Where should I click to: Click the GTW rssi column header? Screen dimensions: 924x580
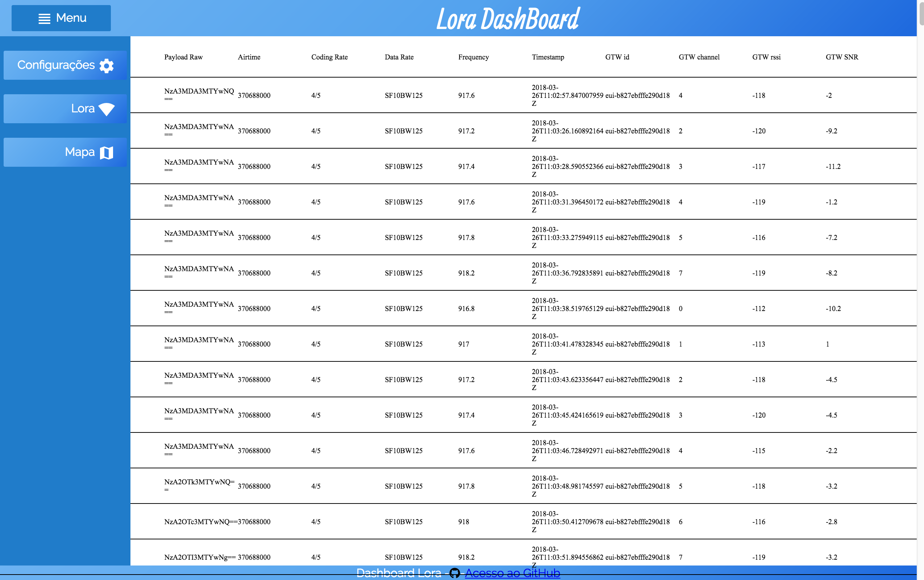[766, 57]
